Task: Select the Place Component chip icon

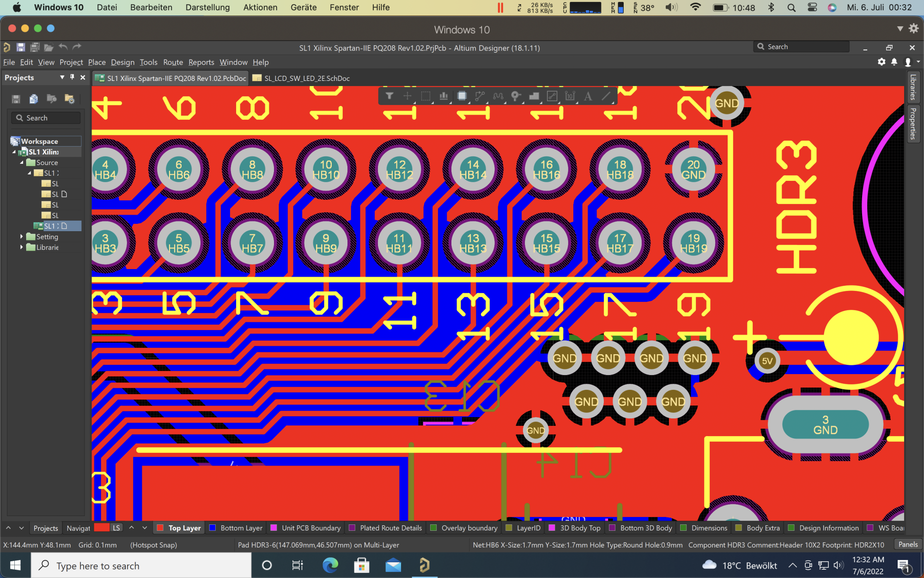Action: tap(462, 96)
